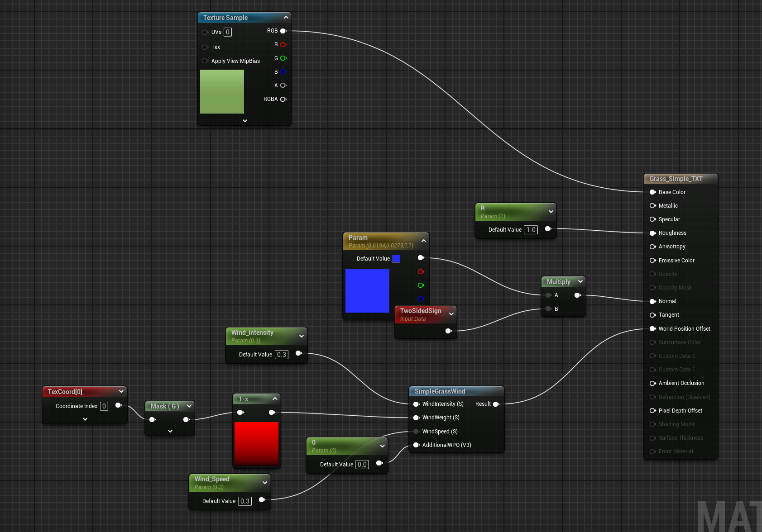Expand the TwoSidedSign node header chevron
This screenshot has height=532, width=762.
point(451,313)
